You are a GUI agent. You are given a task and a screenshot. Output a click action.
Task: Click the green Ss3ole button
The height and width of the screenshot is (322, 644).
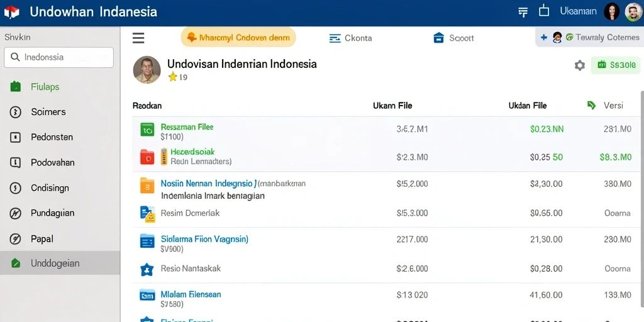[x=616, y=65]
